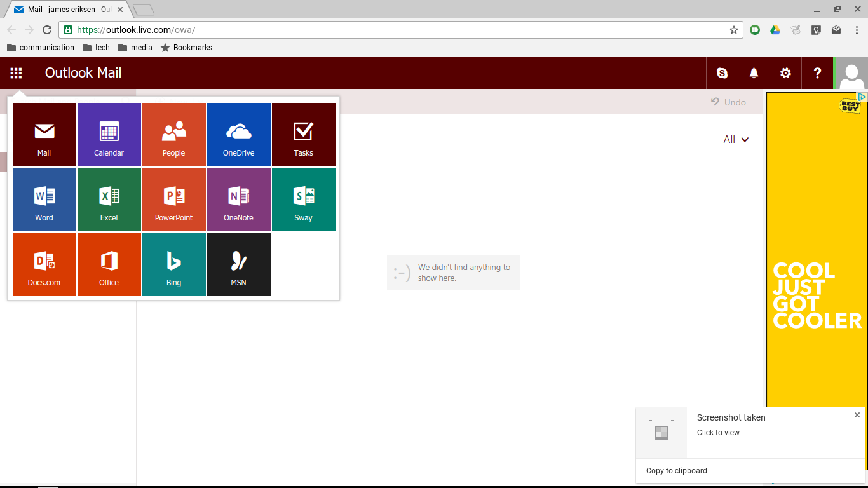Viewport: 868px width, 488px height.
Task: Open the account profile picture menu
Action: (x=851, y=73)
